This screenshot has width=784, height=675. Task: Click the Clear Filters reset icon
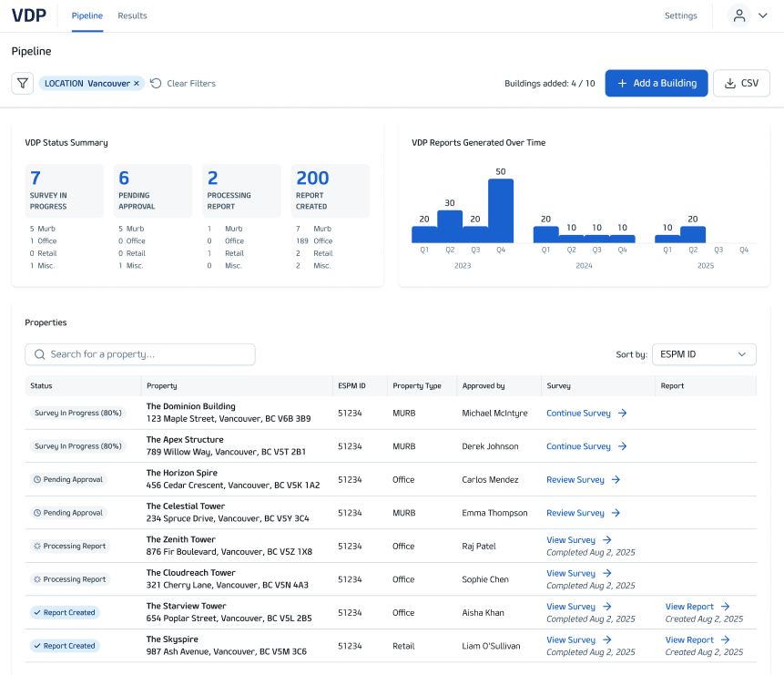156,83
